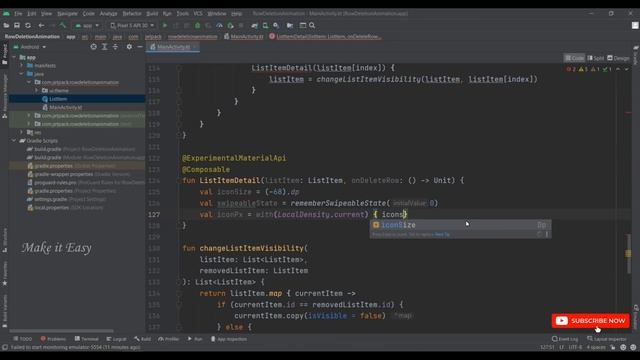The image size is (640, 360).
Task: Open the Pixel 5 API 30 device dropdown
Action: pos(132,25)
